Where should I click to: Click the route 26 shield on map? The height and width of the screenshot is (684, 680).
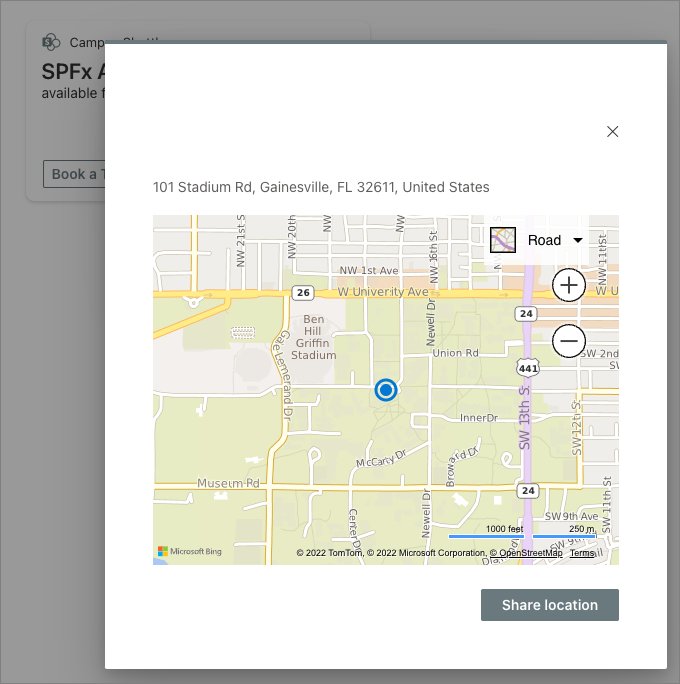(x=303, y=293)
